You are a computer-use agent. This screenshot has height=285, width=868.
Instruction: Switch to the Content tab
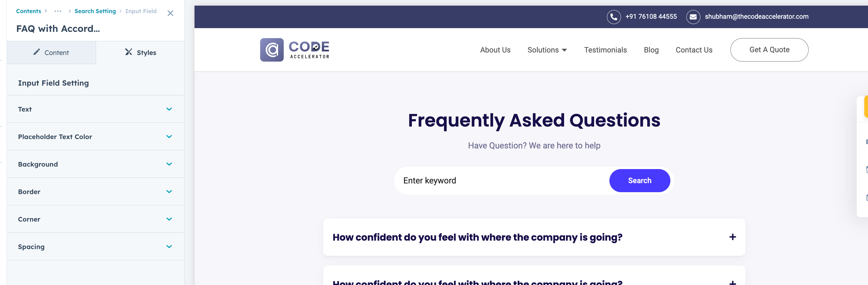pos(51,52)
